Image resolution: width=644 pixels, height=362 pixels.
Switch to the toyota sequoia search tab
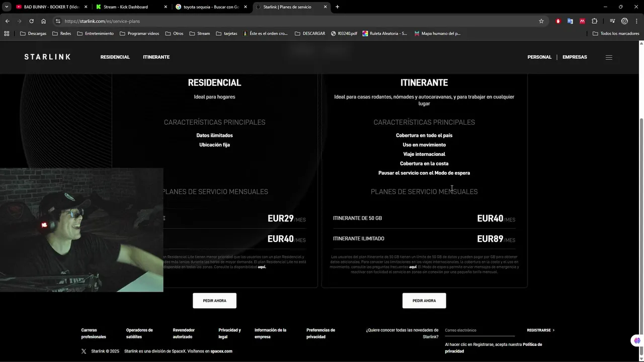210,7
